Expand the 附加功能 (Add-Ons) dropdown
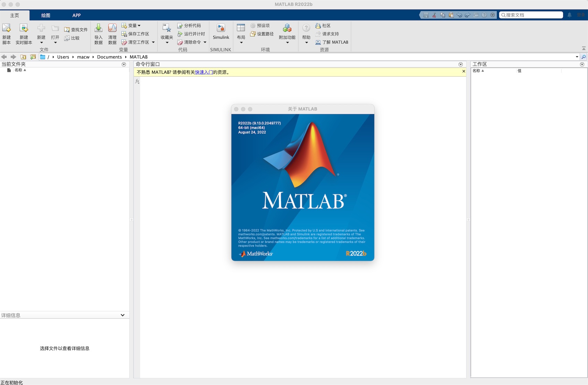The width and height of the screenshot is (588, 385). coord(287,43)
